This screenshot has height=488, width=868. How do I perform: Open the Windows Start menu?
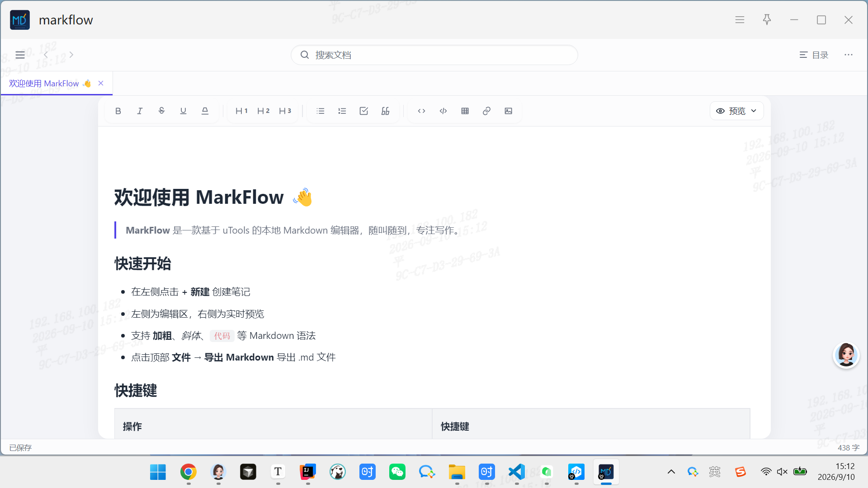(158, 472)
